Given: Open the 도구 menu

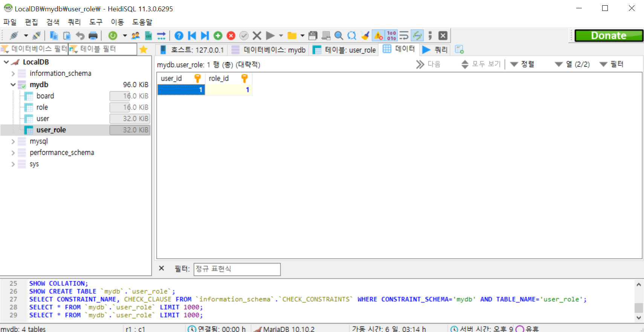Looking at the screenshot, I should click(x=96, y=22).
